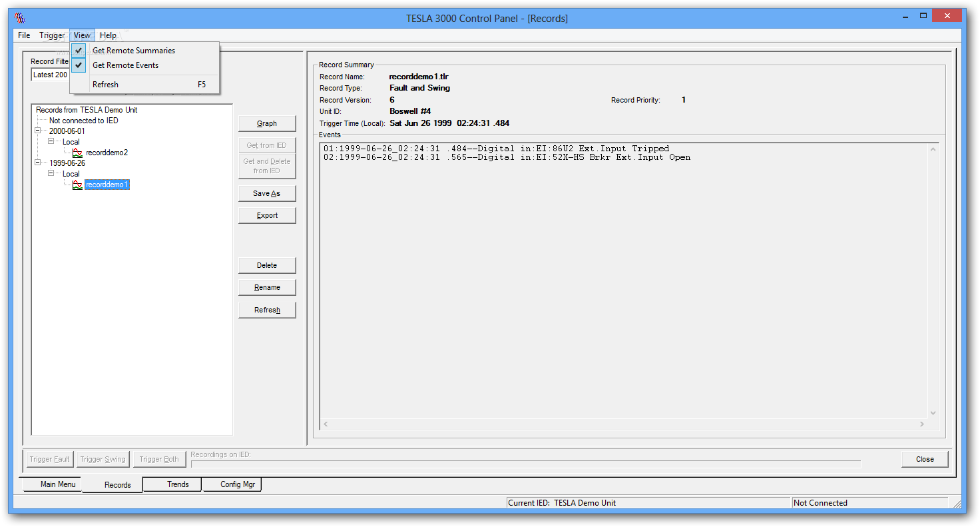Click the Rename button
The height and width of the screenshot is (527, 980).
click(267, 287)
